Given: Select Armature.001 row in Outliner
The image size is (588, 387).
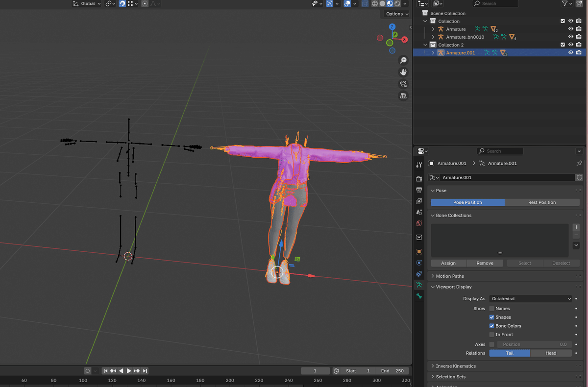Looking at the screenshot, I should [500, 52].
